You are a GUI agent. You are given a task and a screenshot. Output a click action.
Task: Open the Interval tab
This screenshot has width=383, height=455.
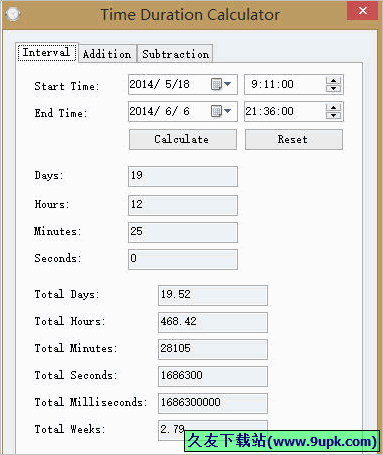[47, 52]
